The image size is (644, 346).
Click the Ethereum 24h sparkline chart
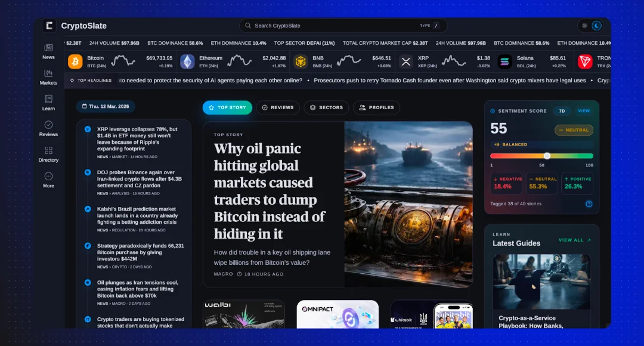click(239, 61)
